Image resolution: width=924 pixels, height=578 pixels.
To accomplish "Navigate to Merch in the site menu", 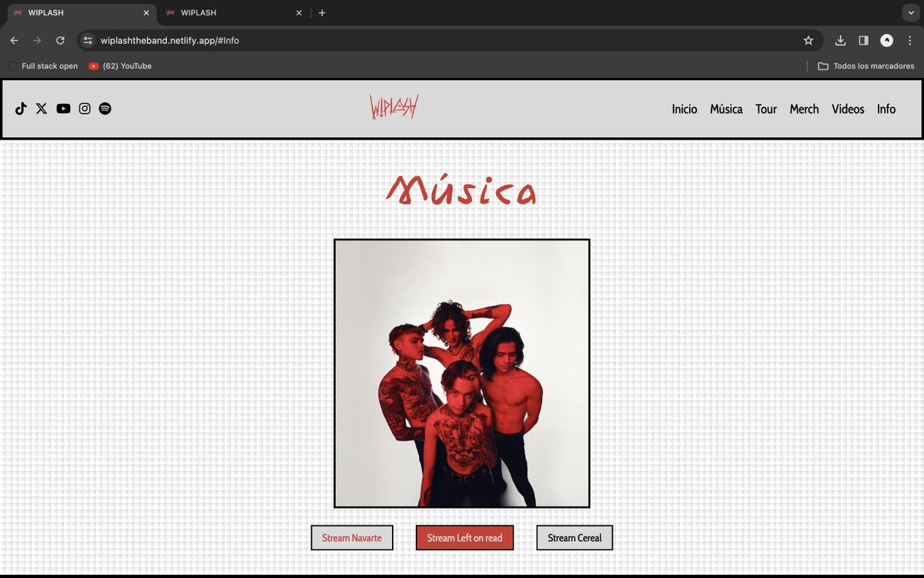I will click(805, 109).
